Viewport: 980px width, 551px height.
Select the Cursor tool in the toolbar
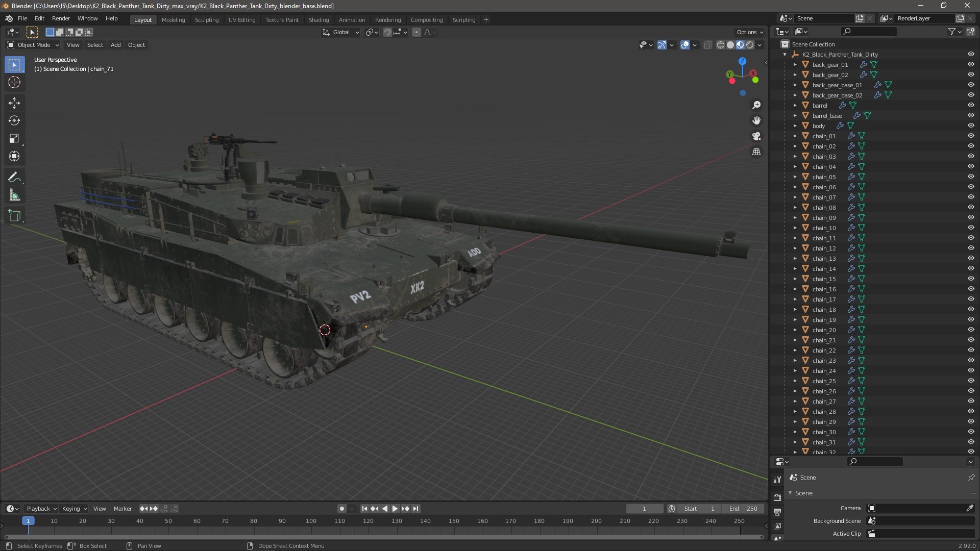tap(14, 82)
